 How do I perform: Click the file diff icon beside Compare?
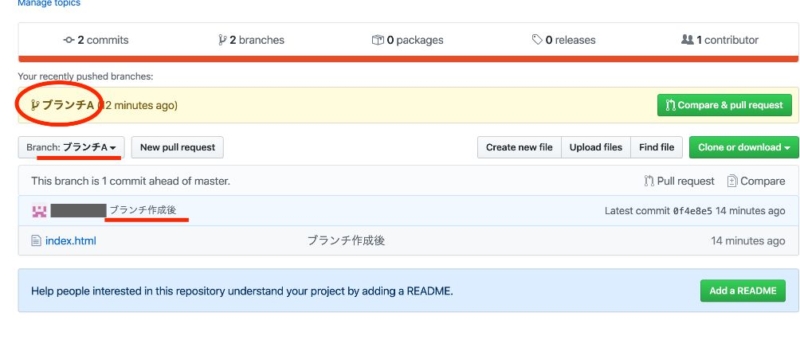(x=732, y=181)
